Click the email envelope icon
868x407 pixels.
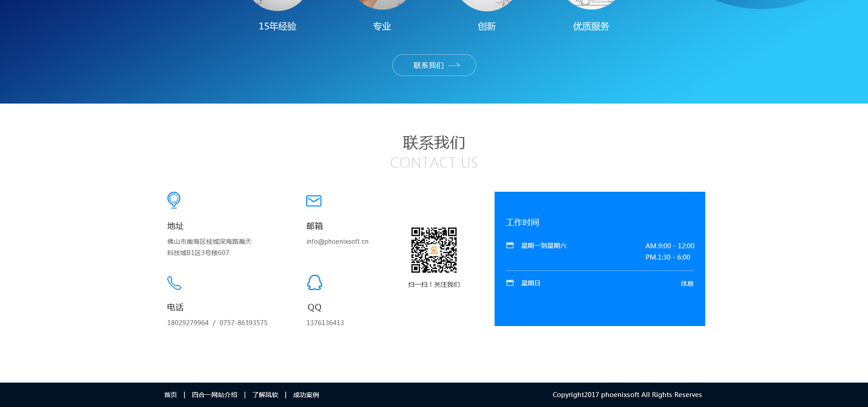pyautogui.click(x=314, y=201)
